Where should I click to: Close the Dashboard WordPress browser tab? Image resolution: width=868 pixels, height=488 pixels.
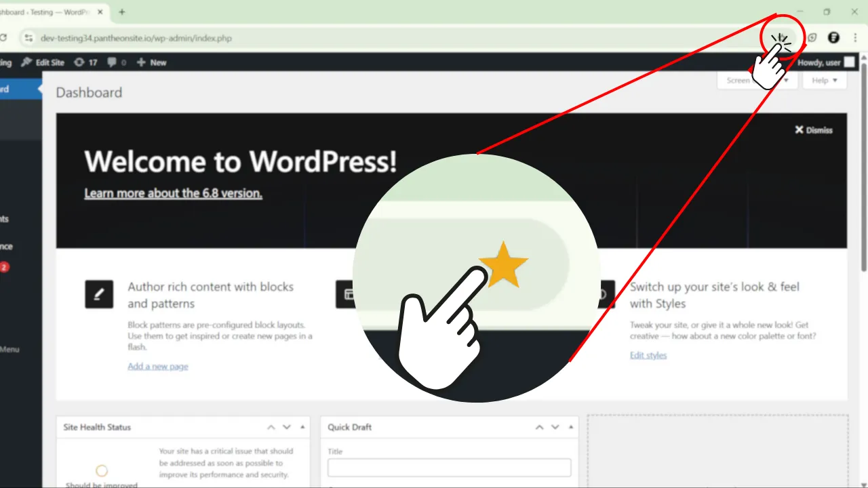click(100, 12)
